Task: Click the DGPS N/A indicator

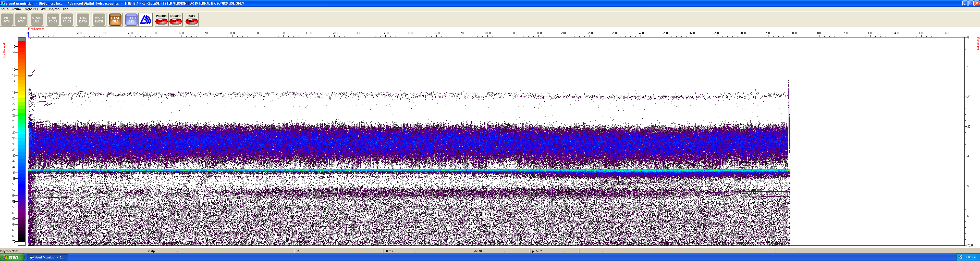Action: pos(192,20)
